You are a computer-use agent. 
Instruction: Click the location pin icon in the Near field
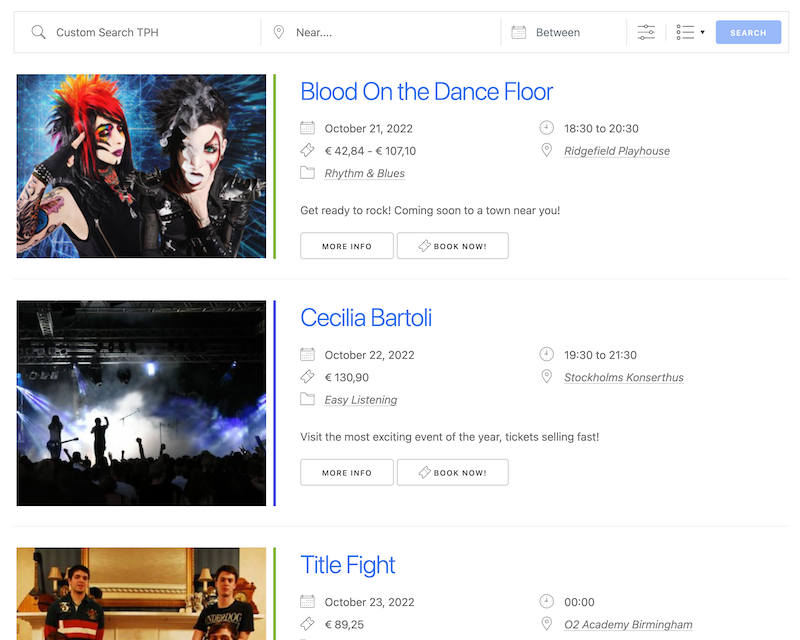pos(279,31)
